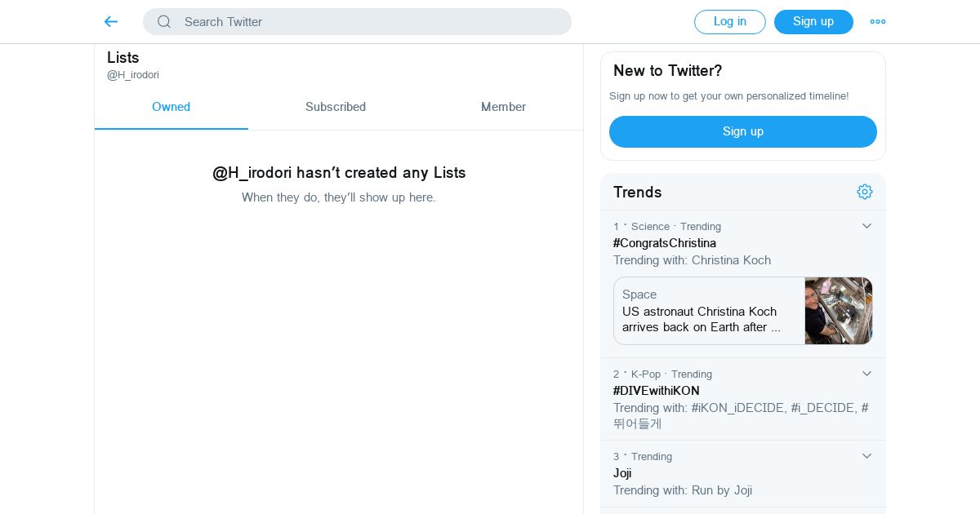Expand the #CongratsChristina trend options chevron
Viewport: 980px width, 514px height.
click(866, 226)
